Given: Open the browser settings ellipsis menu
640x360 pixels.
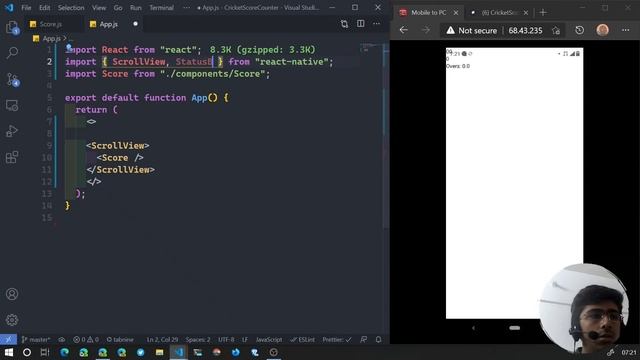Looking at the screenshot, I should click(625, 30).
